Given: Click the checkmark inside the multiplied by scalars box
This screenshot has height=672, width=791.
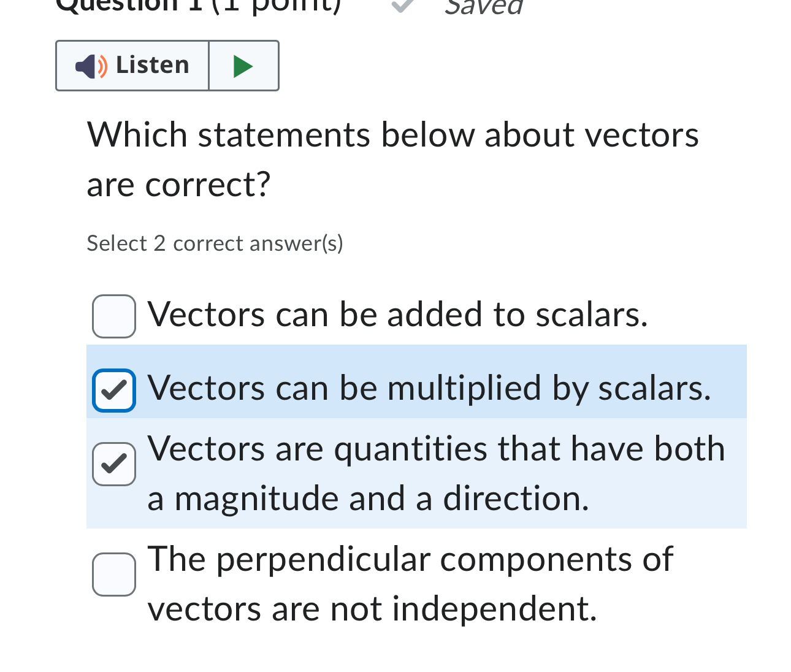Looking at the screenshot, I should point(113,391).
